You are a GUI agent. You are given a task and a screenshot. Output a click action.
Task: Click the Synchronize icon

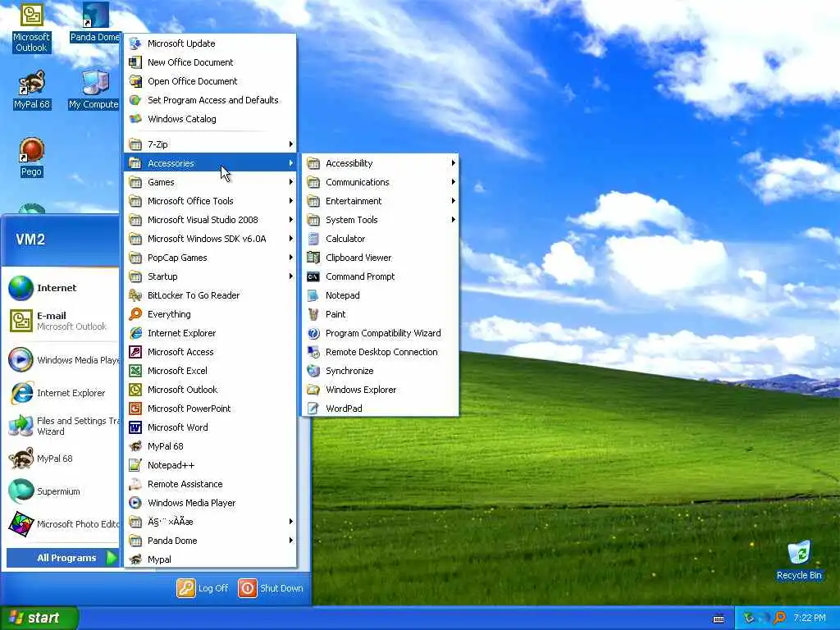pyautogui.click(x=314, y=371)
